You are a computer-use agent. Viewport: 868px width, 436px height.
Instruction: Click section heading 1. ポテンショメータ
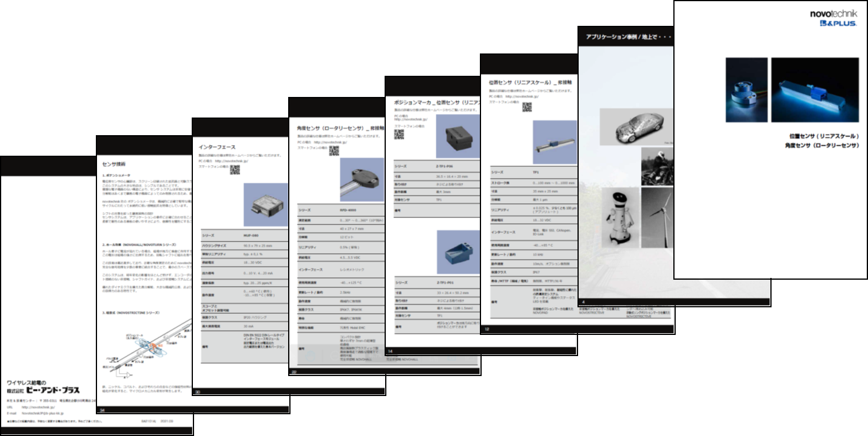(x=117, y=175)
